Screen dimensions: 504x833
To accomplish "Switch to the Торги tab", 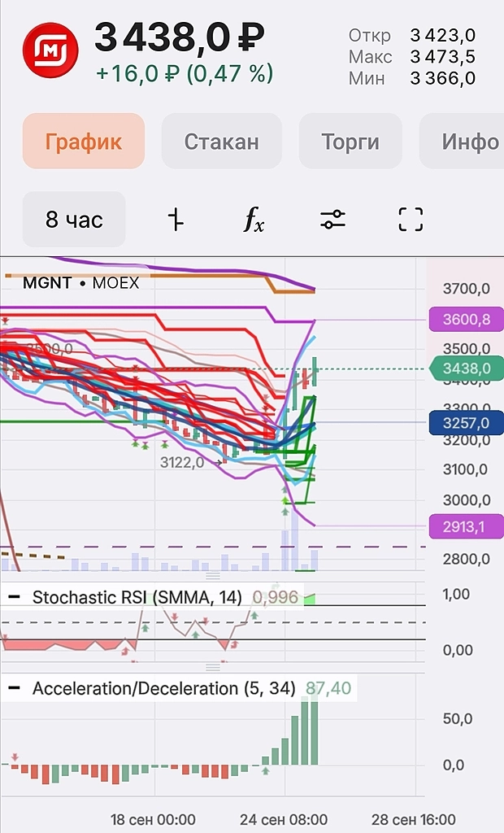I will pyautogui.click(x=350, y=142).
